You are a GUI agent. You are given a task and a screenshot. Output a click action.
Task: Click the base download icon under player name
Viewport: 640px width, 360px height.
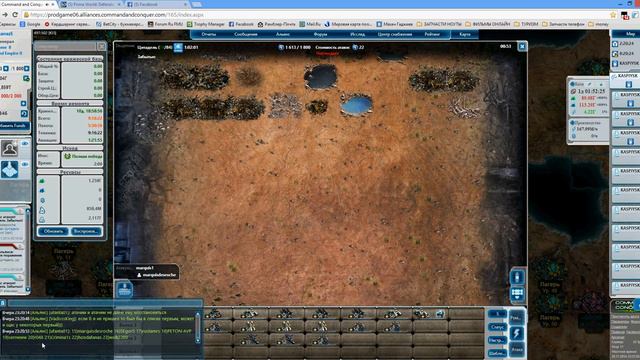pyautogui.click(x=124, y=290)
